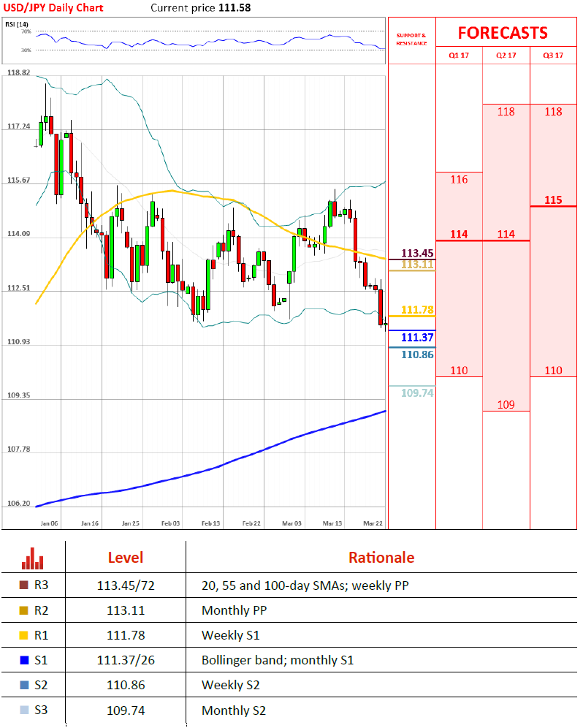The height and width of the screenshot is (728, 583).
Task: Click the FORECASTS heading
Action: coord(503,33)
